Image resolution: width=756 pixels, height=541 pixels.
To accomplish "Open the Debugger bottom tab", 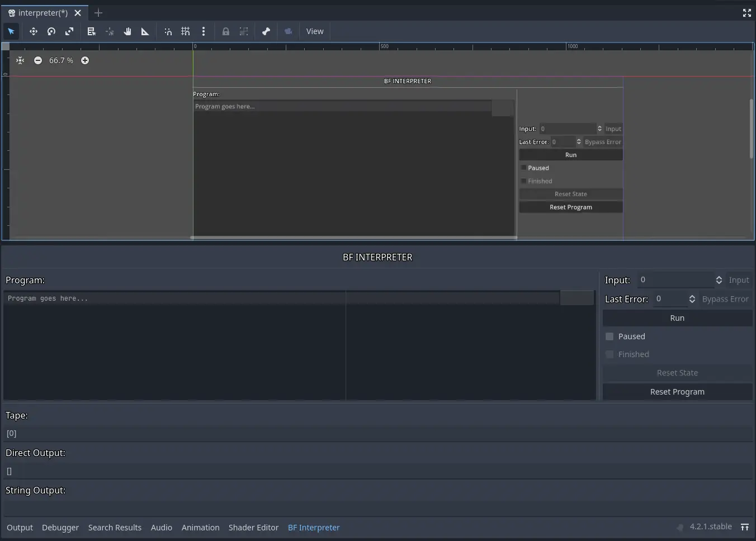I will click(x=60, y=528).
